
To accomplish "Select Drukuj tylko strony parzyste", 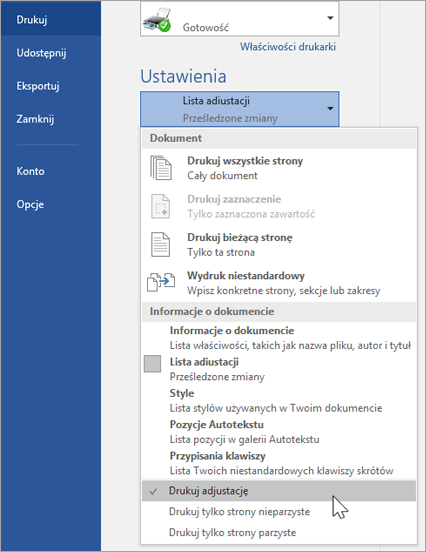I will (278, 532).
